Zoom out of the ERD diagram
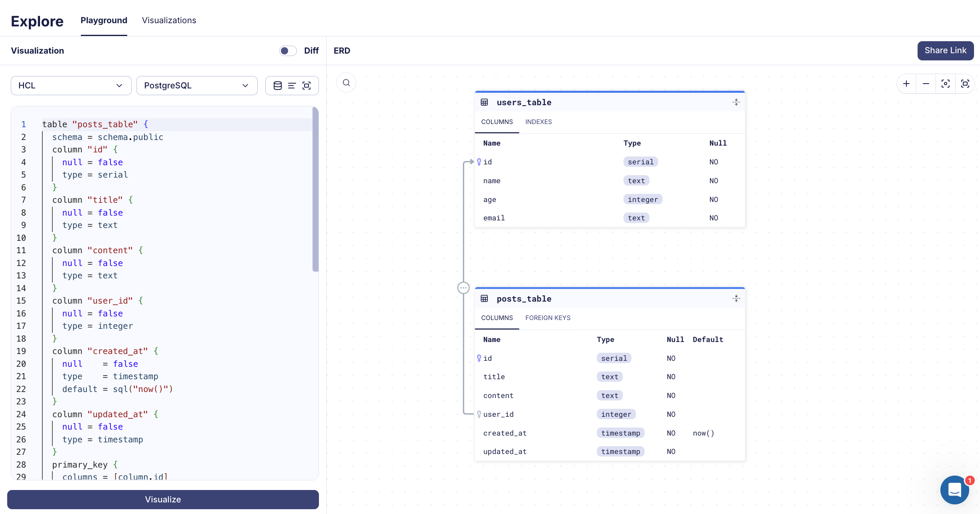 tap(926, 84)
